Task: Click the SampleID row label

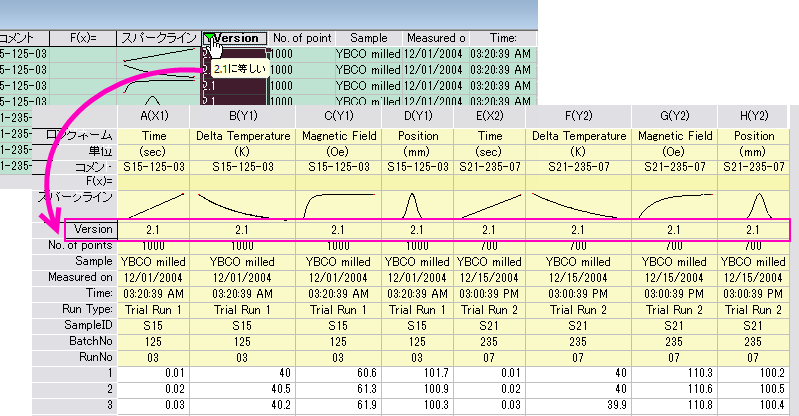Action: [x=75, y=325]
